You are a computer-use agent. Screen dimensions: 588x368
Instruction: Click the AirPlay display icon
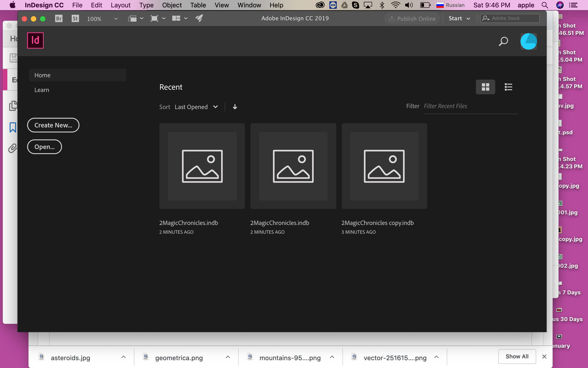[368, 5]
